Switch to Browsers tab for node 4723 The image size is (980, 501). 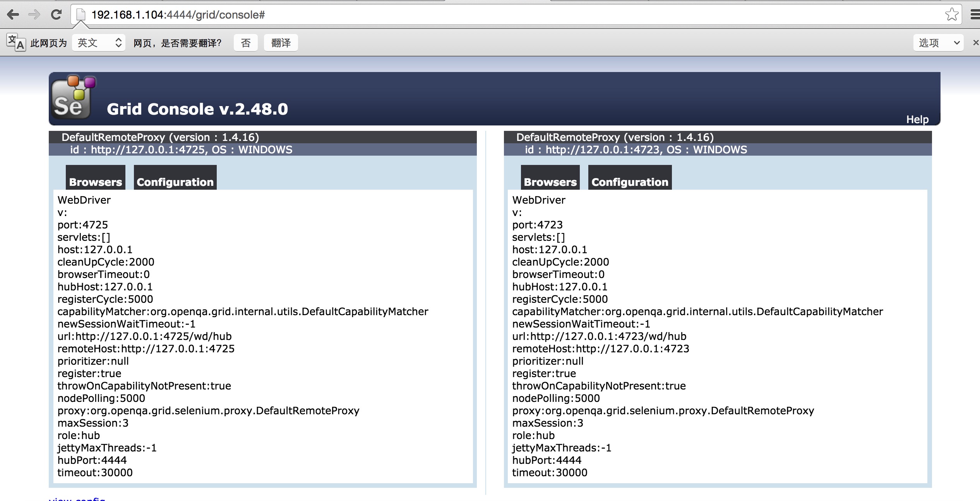550,178
